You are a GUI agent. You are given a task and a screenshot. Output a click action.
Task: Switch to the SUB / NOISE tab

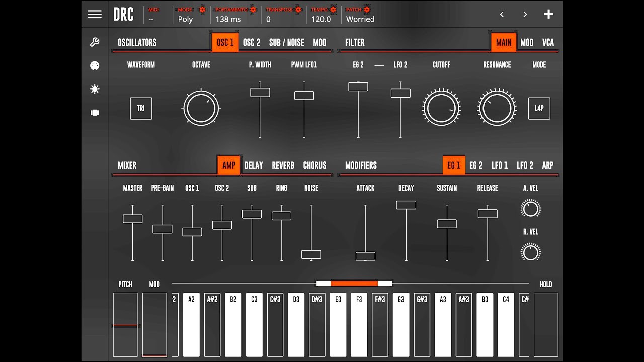[286, 42]
